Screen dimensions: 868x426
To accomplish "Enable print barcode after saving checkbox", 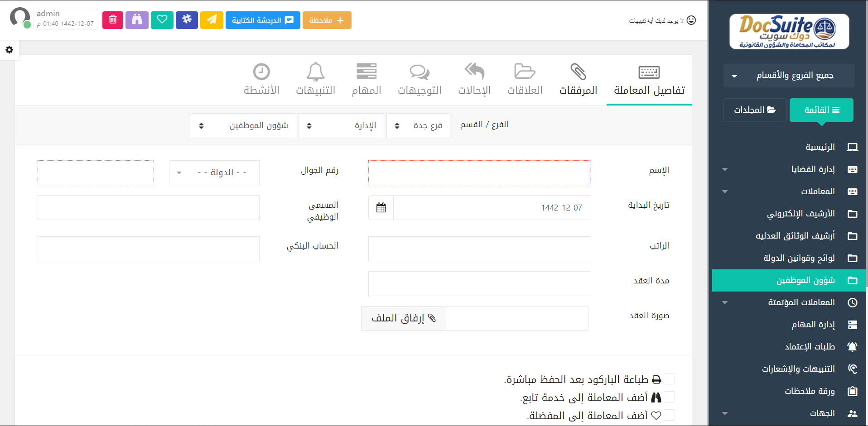I will 669,379.
